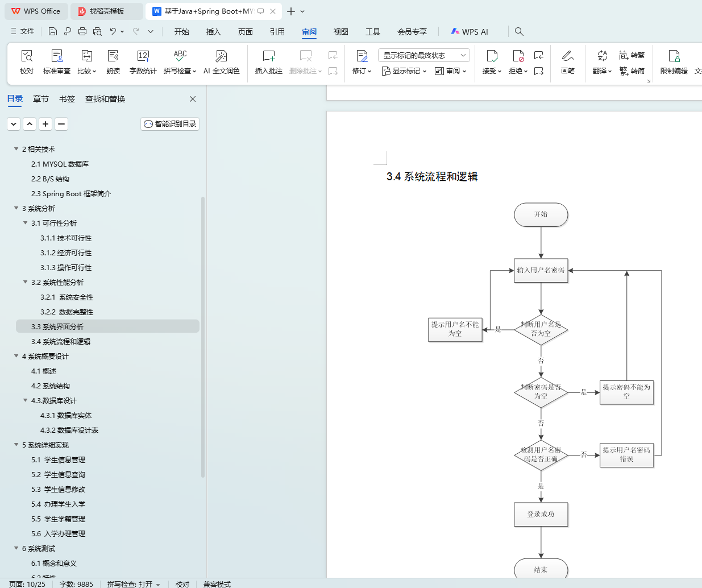Switch to 书签 navigation tab
This screenshot has width=702, height=588.
67,99
